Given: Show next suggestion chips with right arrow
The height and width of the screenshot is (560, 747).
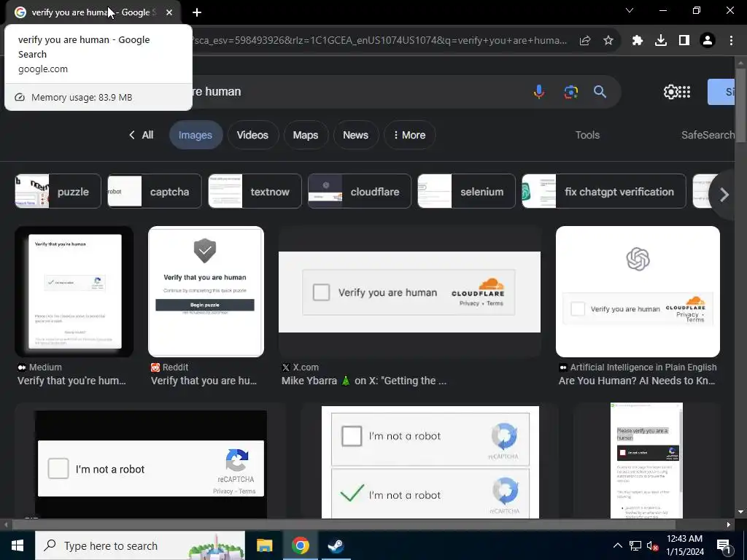Looking at the screenshot, I should pyautogui.click(x=724, y=194).
